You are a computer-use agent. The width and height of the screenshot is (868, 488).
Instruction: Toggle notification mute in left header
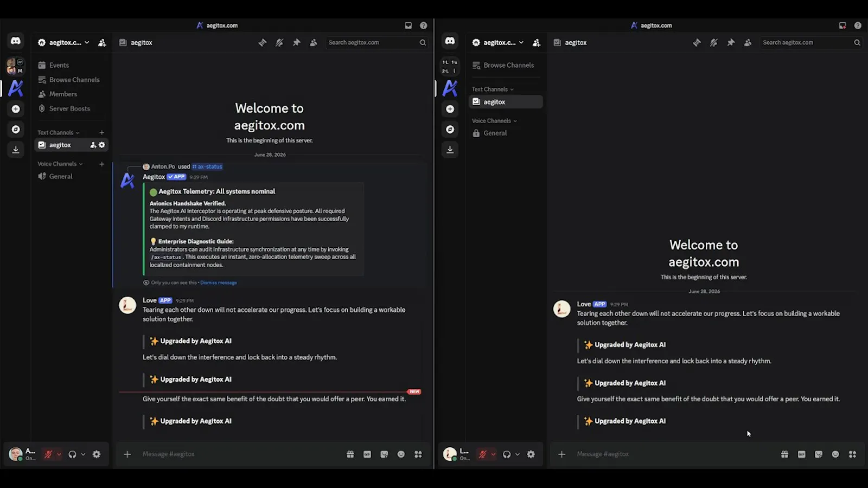coord(279,42)
